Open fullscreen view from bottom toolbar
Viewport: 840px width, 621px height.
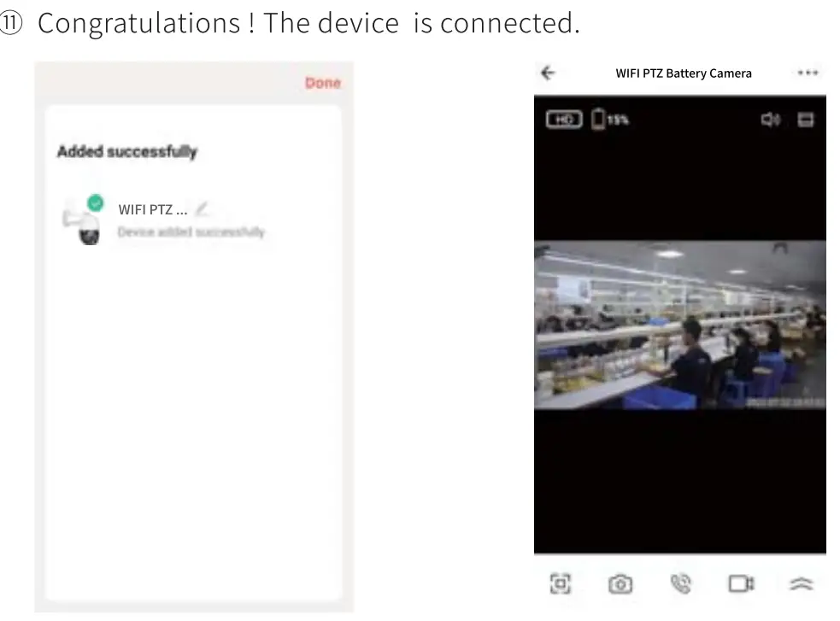coord(561,583)
